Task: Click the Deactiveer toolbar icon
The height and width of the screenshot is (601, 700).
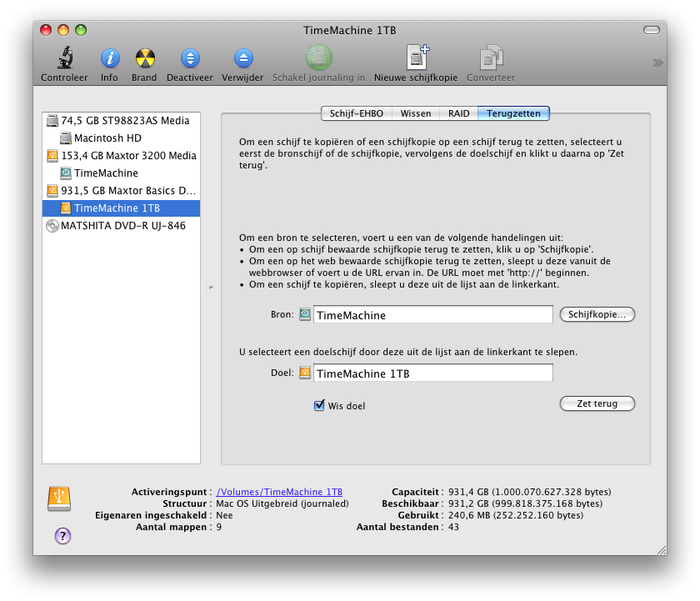Action: 190,58
